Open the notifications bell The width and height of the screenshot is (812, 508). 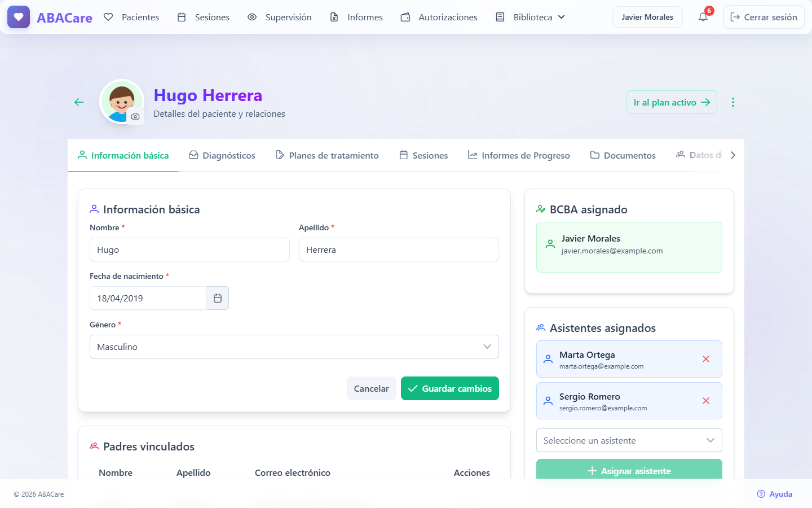click(703, 17)
